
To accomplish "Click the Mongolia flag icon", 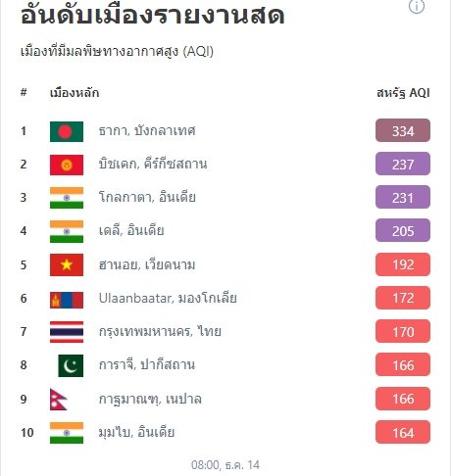I will click(67, 300).
